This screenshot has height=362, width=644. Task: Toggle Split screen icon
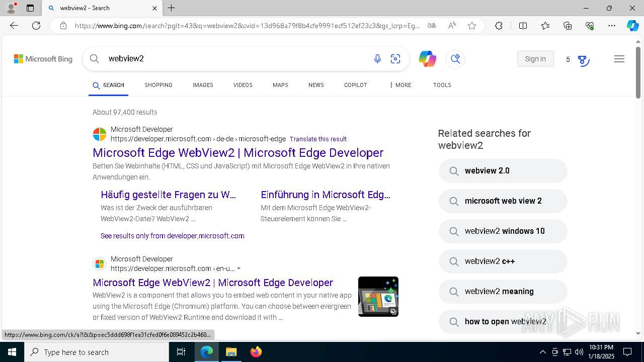523,26
